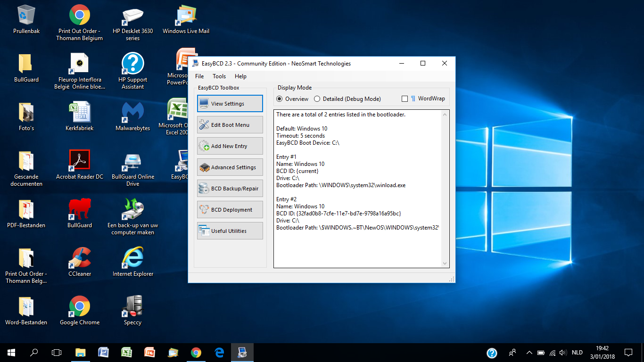Open the Help menu
This screenshot has height=362, width=644.
[240, 76]
